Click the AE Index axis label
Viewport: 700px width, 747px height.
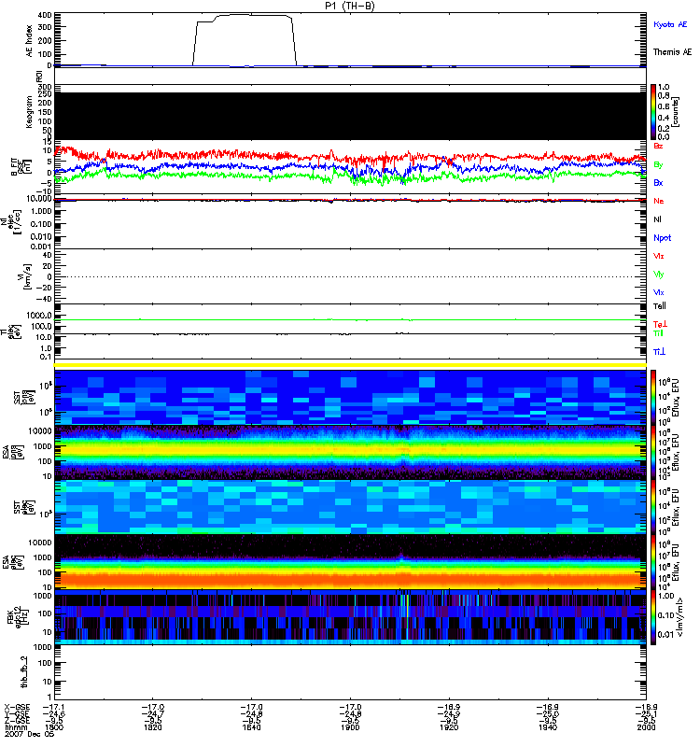29,41
